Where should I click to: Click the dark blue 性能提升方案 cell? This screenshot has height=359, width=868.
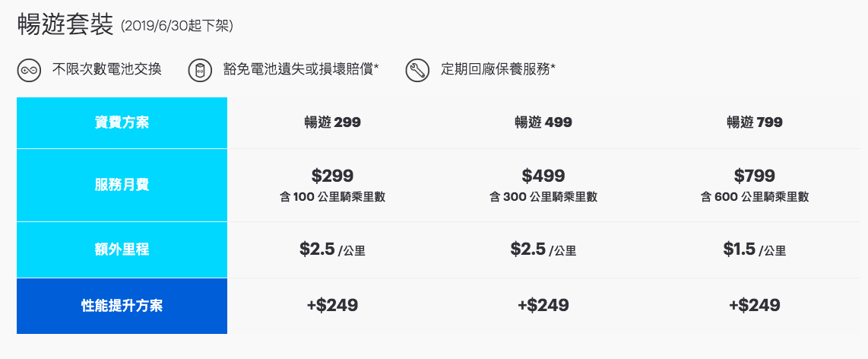pyautogui.click(x=122, y=306)
